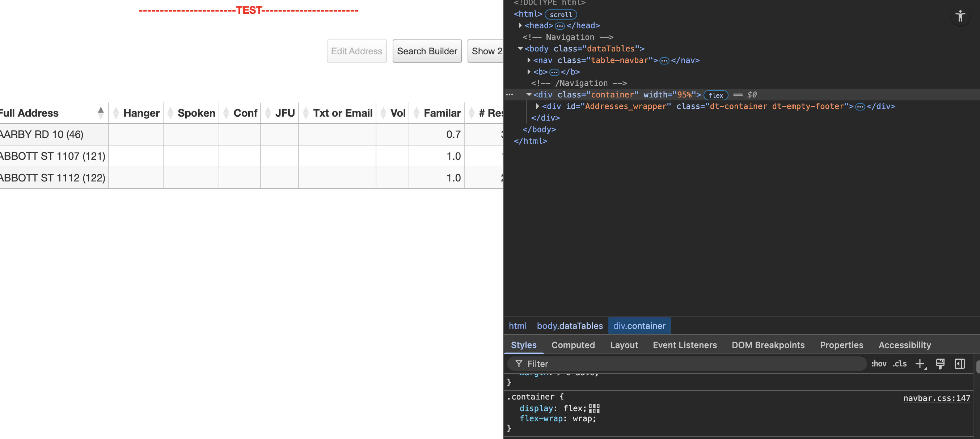Screen dimensions: 980x439
Task: Click the Conf column sort arrows
Action: [x=226, y=113]
